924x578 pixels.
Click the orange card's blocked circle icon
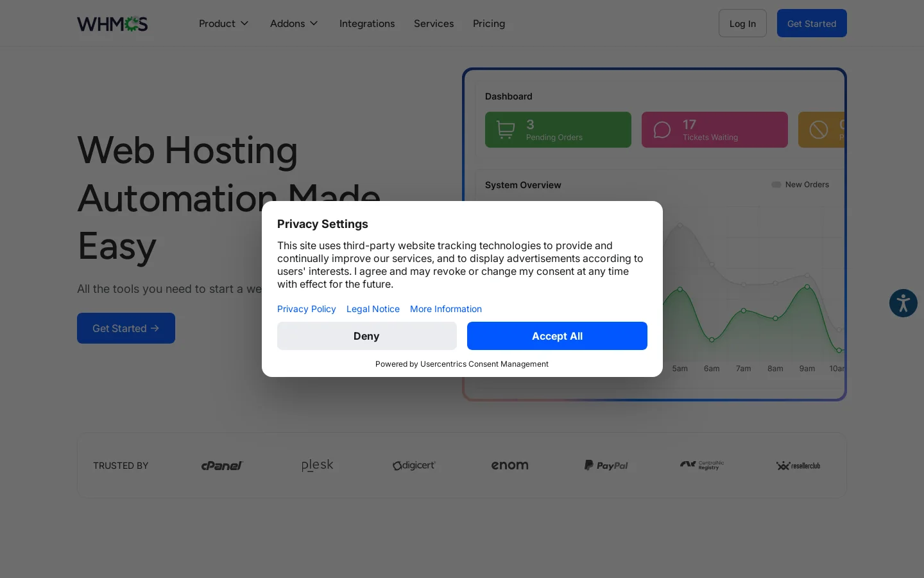(x=819, y=130)
